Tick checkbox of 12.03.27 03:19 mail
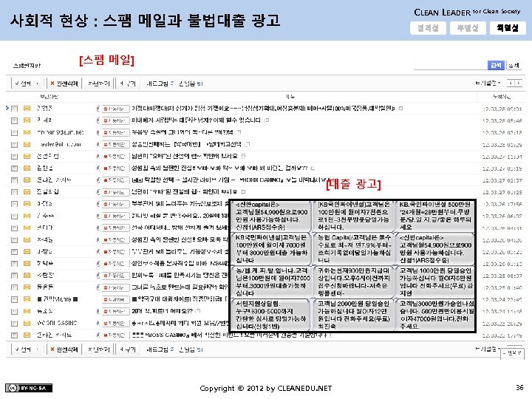The width and height of the screenshot is (532, 399). [x=14, y=168]
